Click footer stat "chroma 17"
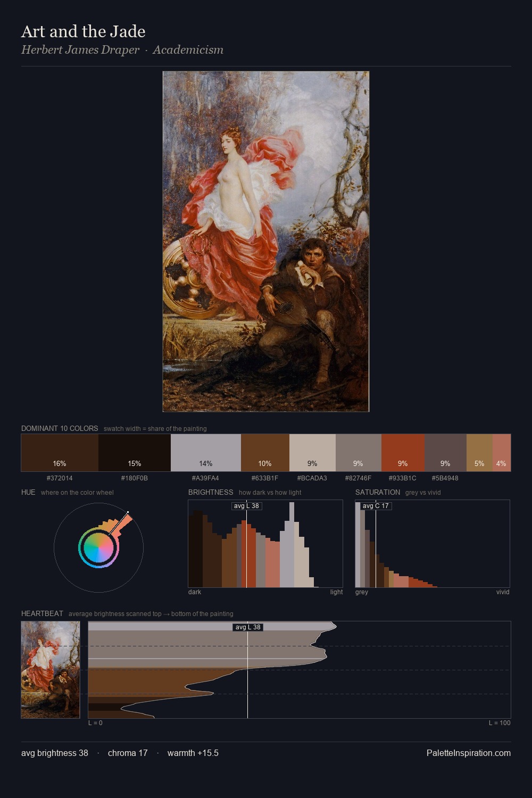 (128, 753)
